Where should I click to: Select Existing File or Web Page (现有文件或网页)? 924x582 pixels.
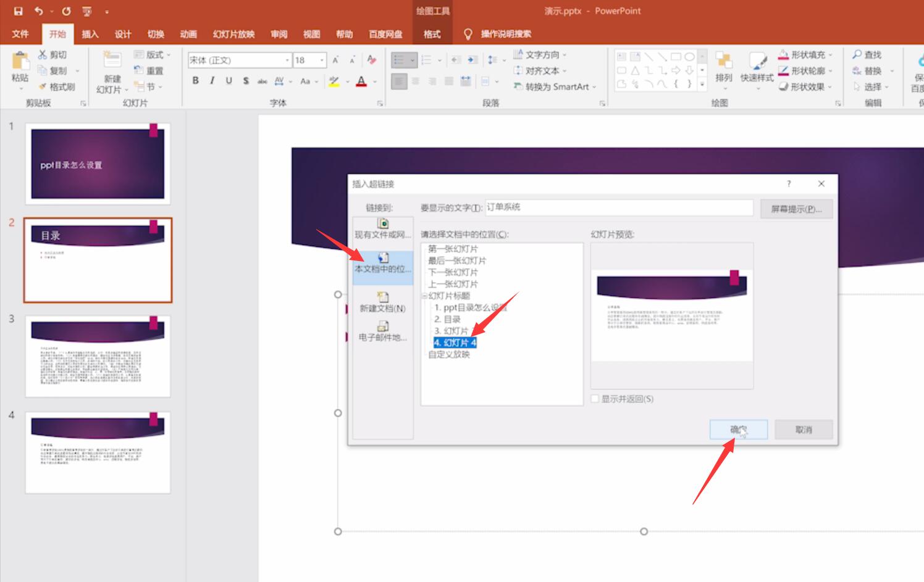(x=383, y=229)
